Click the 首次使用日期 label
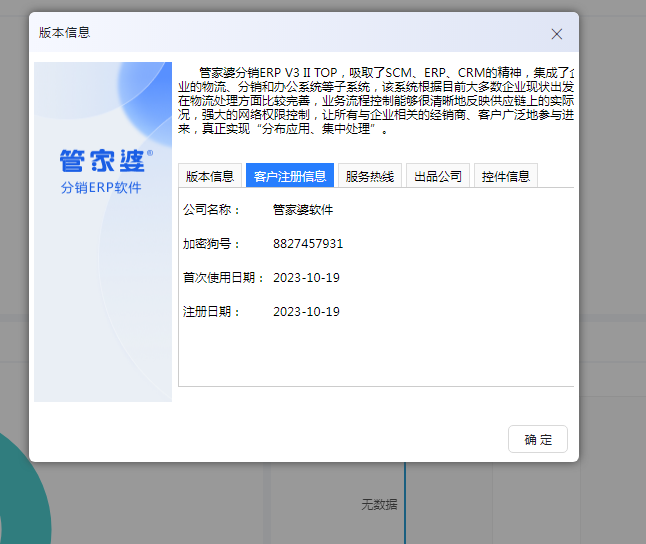Screen dimensions: 646x544 (224, 278)
